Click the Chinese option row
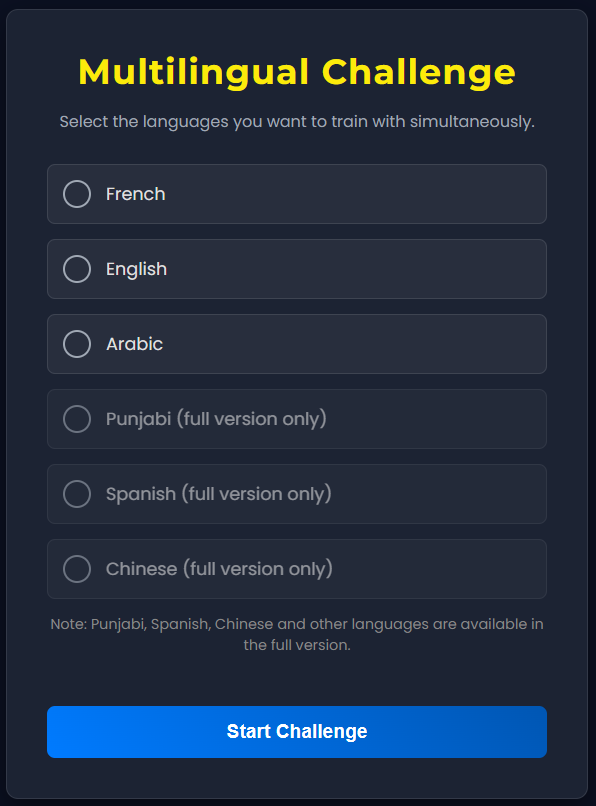 pyautogui.click(x=297, y=569)
